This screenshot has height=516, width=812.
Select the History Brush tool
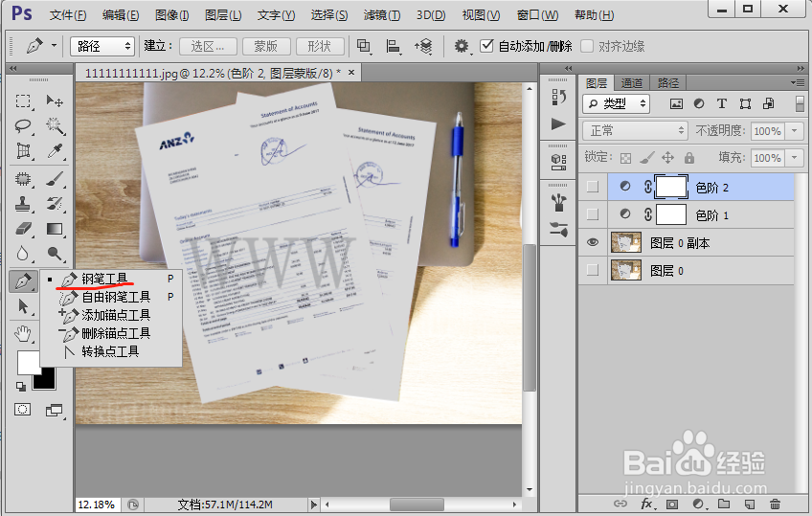click(x=55, y=204)
